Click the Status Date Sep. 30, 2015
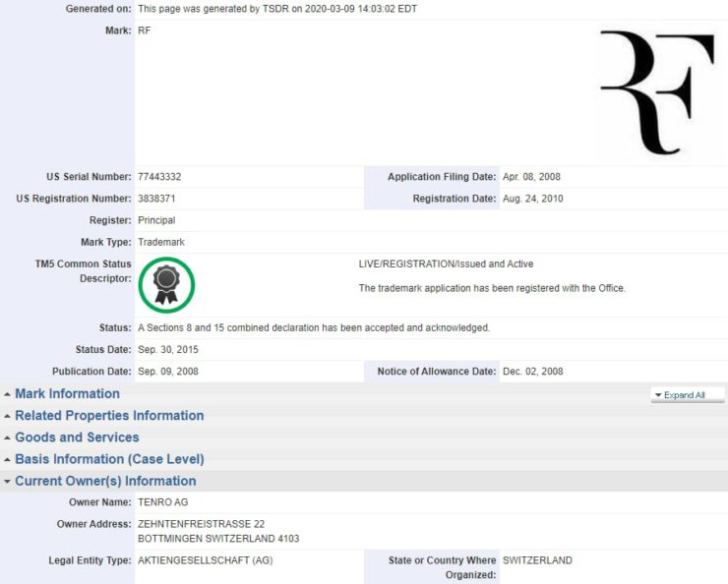This screenshot has width=728, height=584. point(166,350)
